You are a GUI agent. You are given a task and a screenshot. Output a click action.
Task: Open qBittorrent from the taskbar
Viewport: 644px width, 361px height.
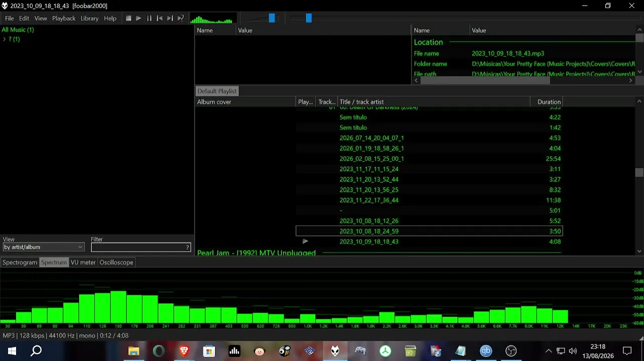(486, 351)
